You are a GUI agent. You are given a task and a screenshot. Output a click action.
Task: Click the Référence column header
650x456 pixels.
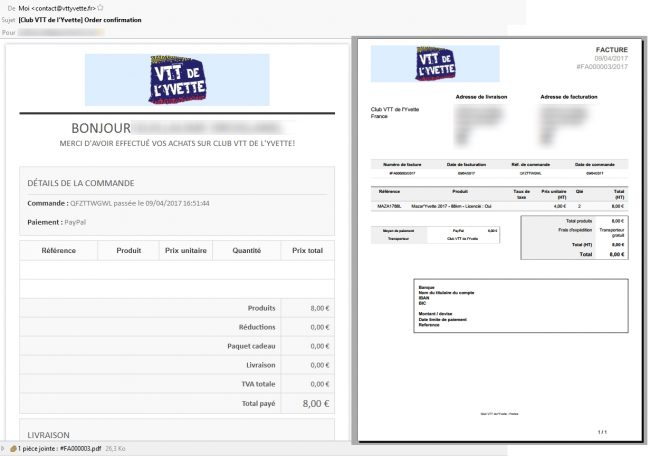59,250
